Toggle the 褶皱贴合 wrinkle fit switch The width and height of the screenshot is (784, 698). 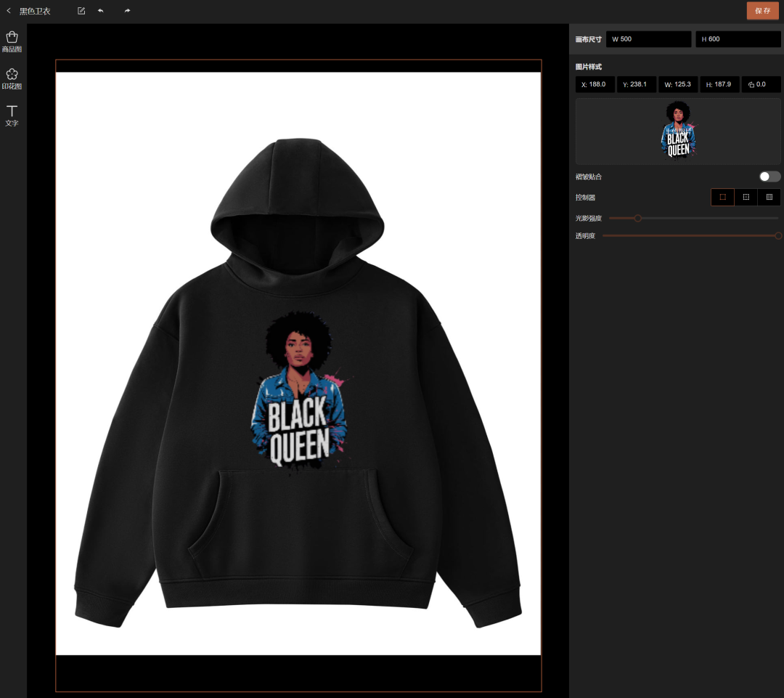pyautogui.click(x=769, y=176)
